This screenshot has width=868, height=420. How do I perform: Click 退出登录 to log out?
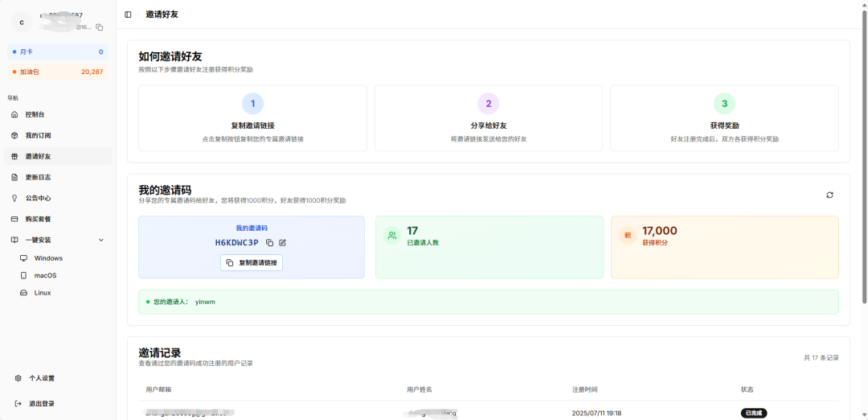(42, 404)
